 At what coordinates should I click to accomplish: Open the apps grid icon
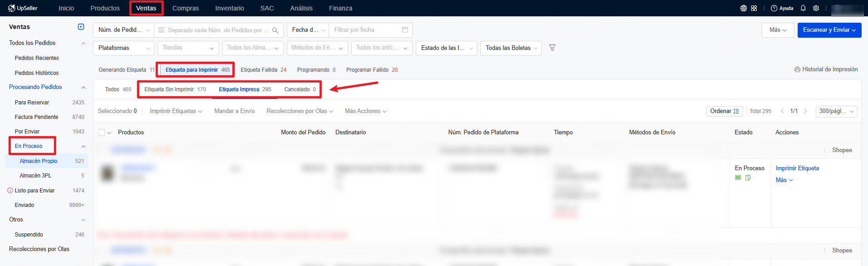(x=754, y=8)
